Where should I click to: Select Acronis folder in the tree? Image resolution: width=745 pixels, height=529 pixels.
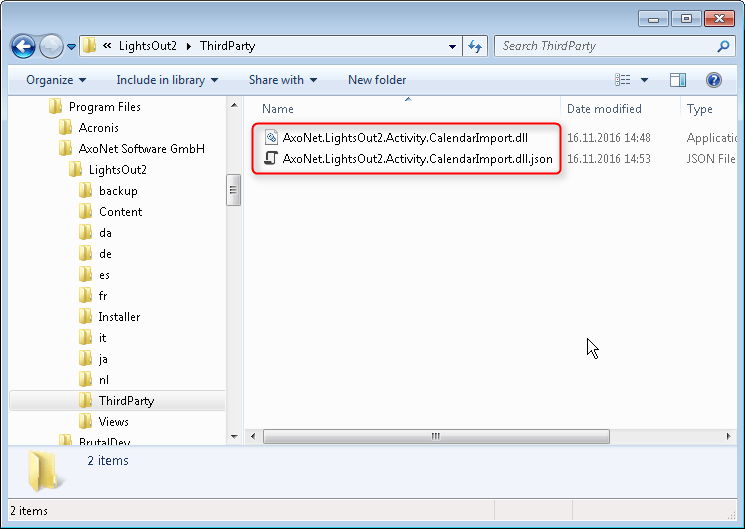(98, 128)
